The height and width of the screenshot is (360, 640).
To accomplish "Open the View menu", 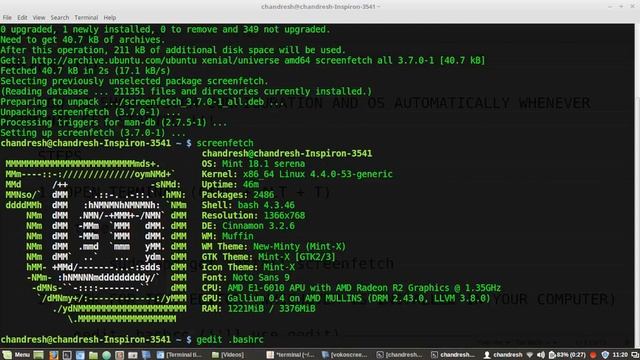I will click(39, 18).
